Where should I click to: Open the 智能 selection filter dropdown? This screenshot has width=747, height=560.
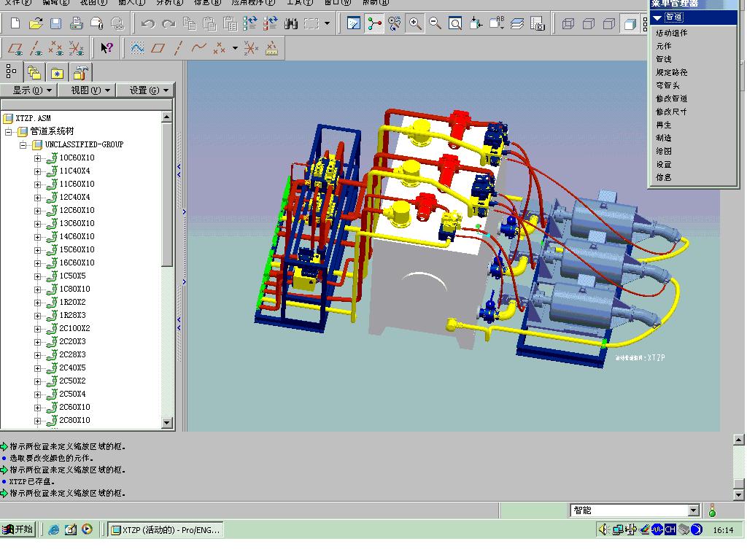tap(693, 510)
